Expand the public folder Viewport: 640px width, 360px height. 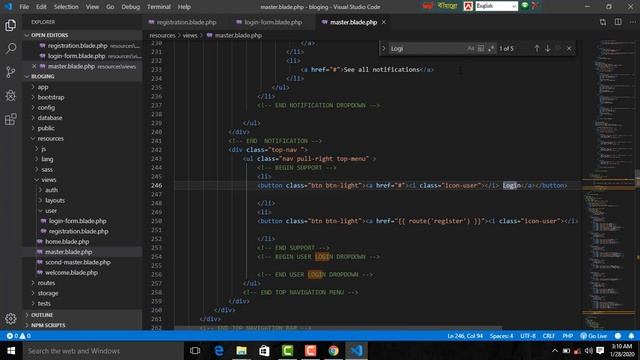click(x=82, y=128)
